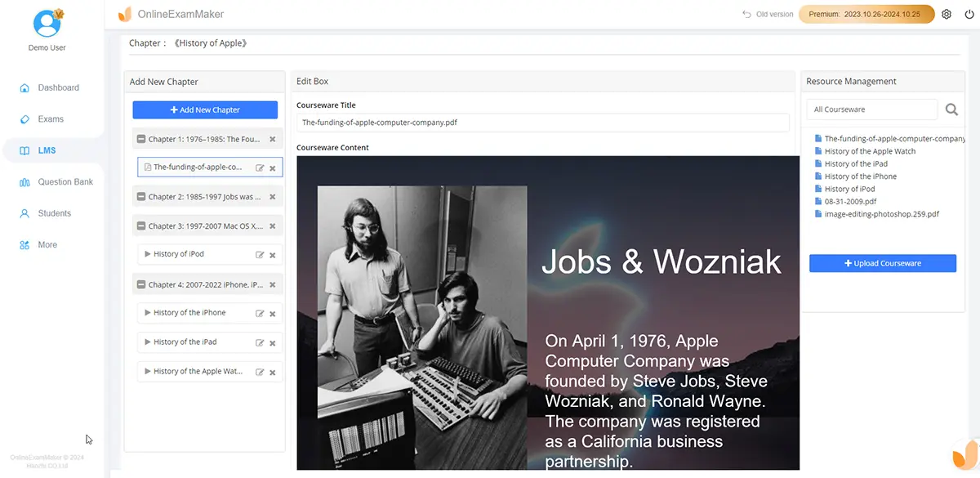
Task: Remove Chapter 2 using its X icon
Action: pos(273,197)
